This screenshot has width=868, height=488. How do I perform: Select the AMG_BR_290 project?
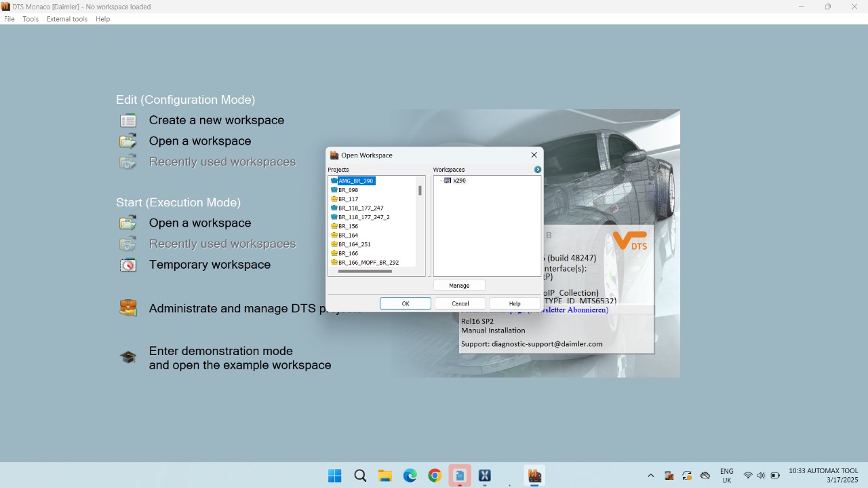click(356, 181)
